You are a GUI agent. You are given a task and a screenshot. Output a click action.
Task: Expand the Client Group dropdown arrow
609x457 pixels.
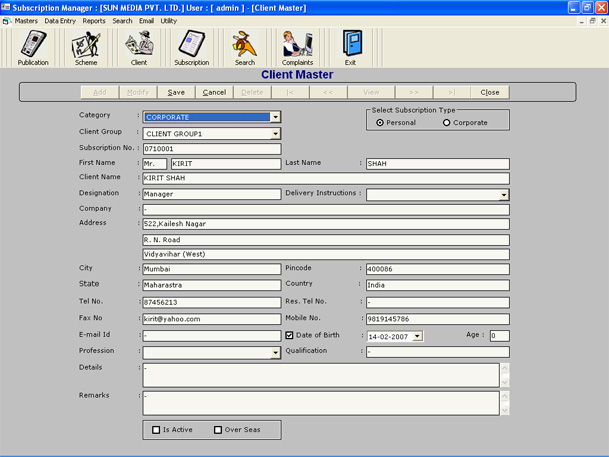(275, 134)
